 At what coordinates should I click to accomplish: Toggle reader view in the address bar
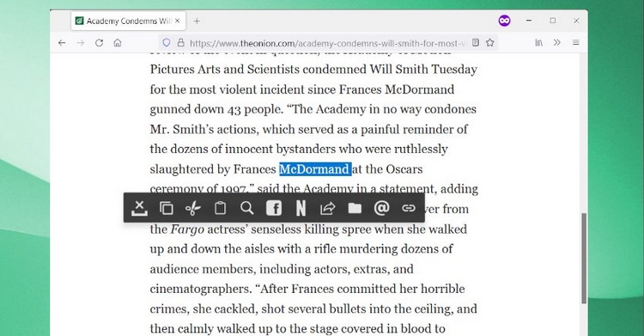click(476, 42)
